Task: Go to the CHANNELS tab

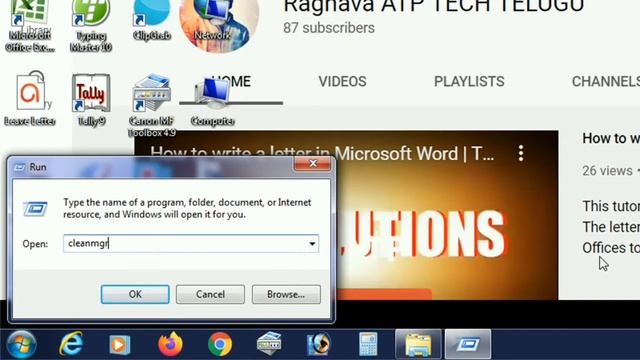Action: click(606, 82)
